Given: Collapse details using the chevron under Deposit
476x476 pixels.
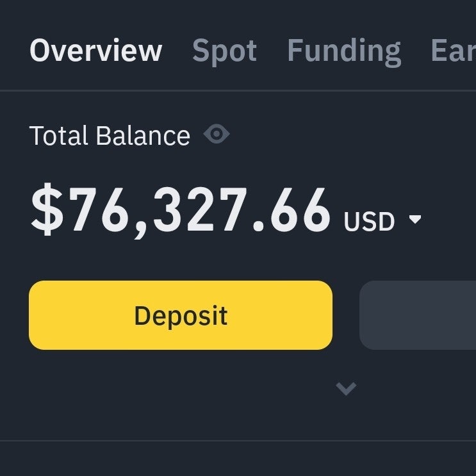Looking at the screenshot, I should 346,388.
